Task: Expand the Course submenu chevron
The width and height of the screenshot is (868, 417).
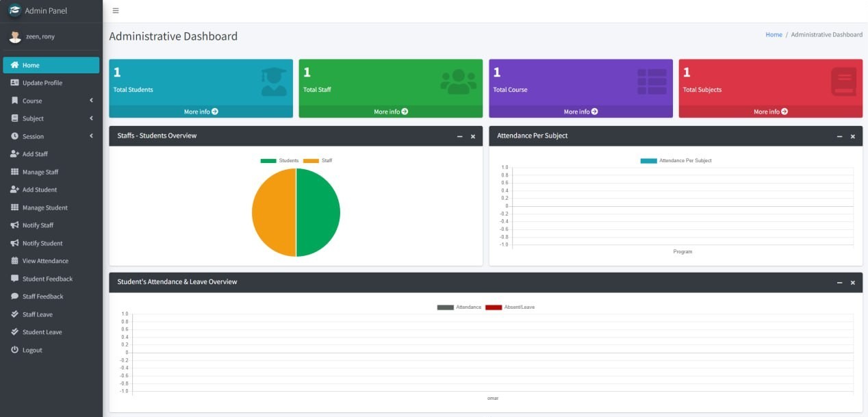Action: click(92, 101)
